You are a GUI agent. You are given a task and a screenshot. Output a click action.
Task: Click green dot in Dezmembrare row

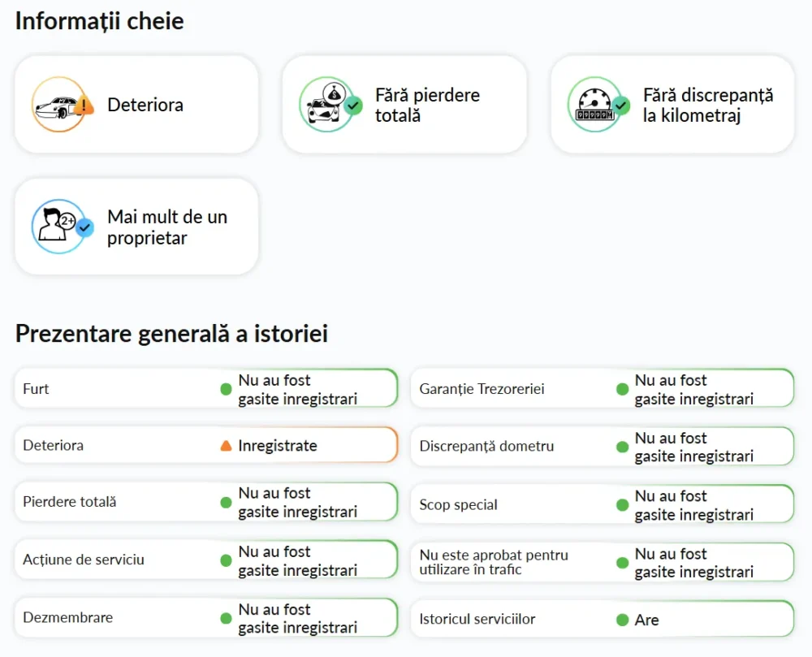pos(226,618)
